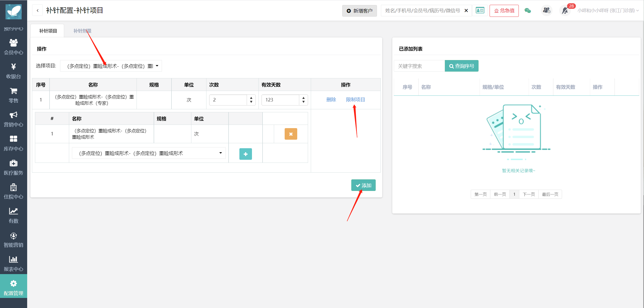The width and height of the screenshot is (644, 308).
Task: Click the 名称 header in main table
Action: pos(93,85)
